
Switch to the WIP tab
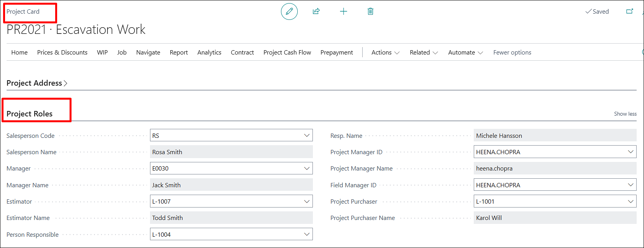coord(102,53)
